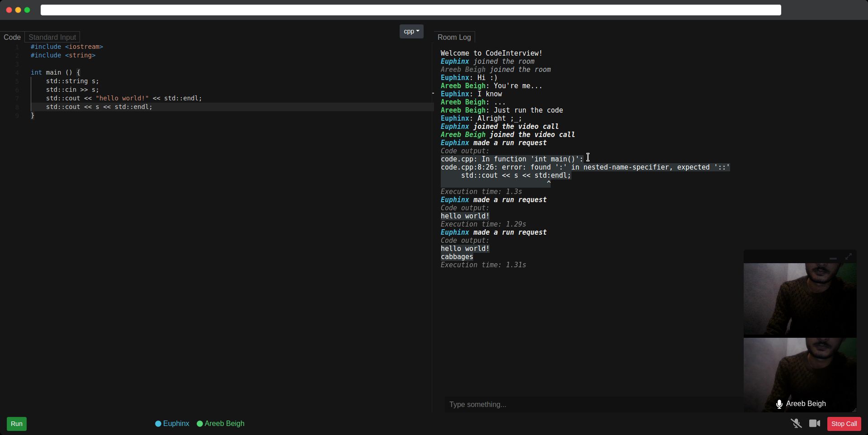The image size is (868, 435).
Task: Click the microphone icon beside Areeb Beigh
Action: tap(779, 404)
